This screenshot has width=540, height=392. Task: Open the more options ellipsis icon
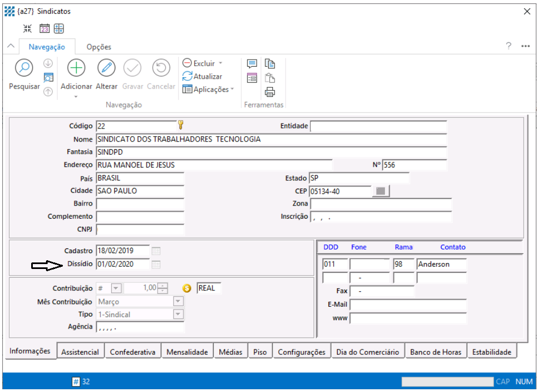tap(525, 46)
